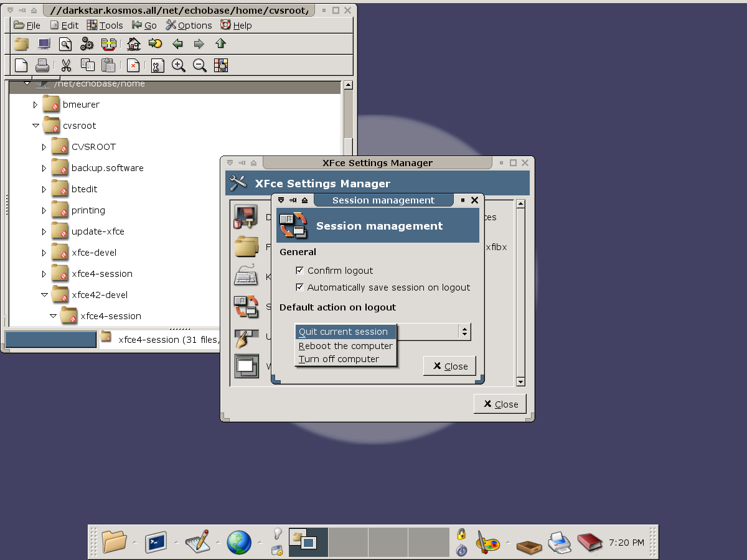Click the Settings Manager scrollbar up arrow
The image size is (747, 560).
tap(521, 204)
